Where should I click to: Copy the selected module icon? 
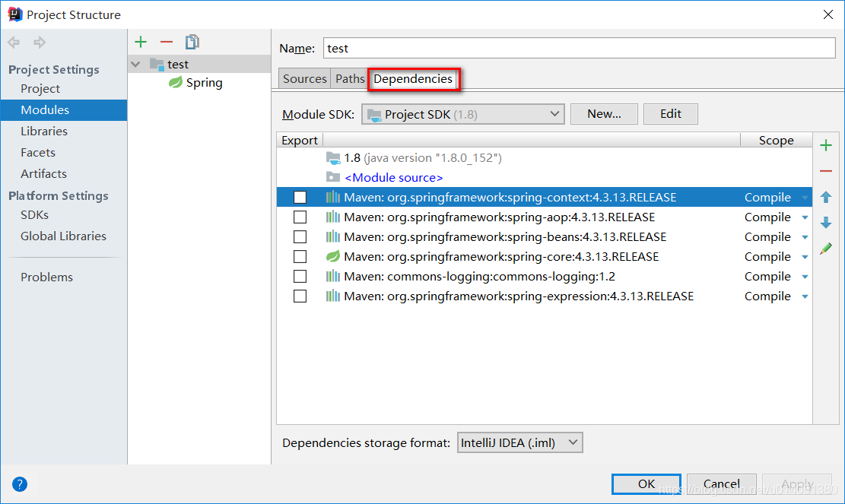tap(192, 42)
